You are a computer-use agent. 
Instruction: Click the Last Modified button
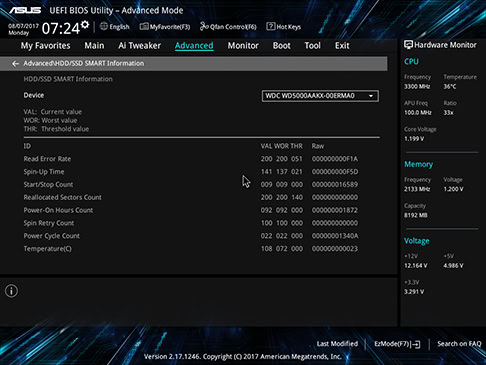337,344
